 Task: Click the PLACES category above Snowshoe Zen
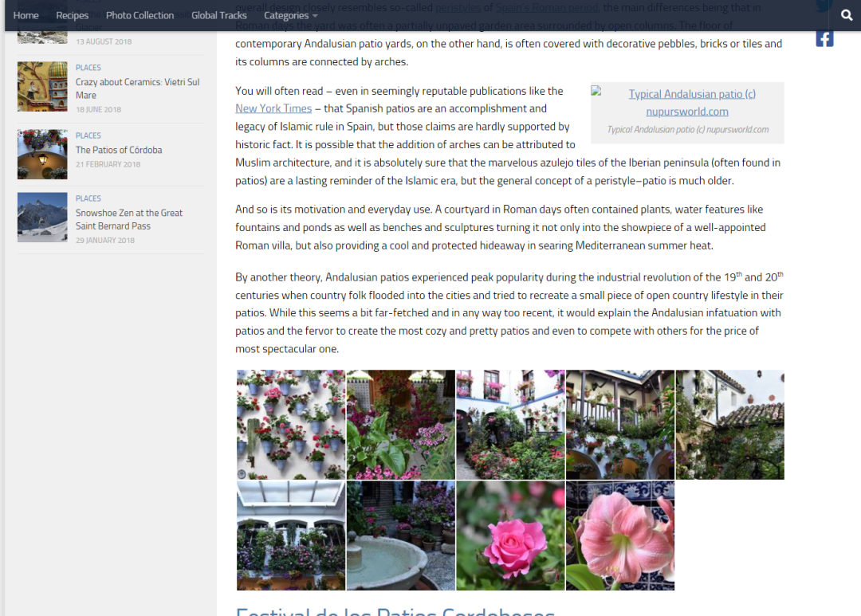[x=88, y=198]
